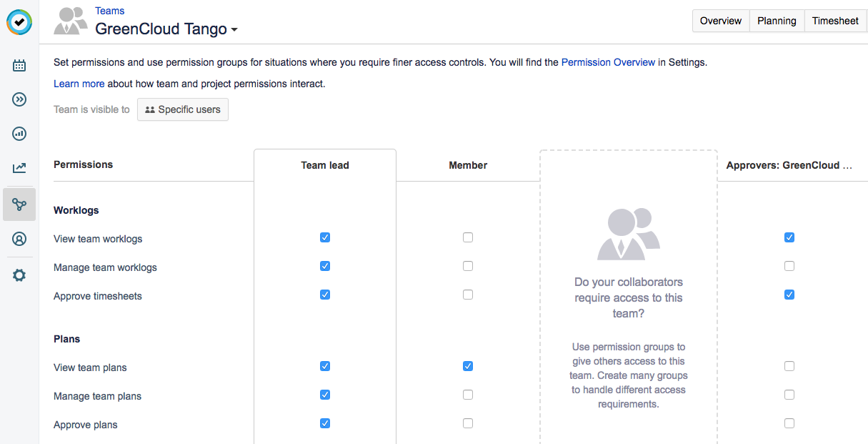Open the reports icon in the sidebar
The height and width of the screenshot is (444, 868).
[19, 134]
